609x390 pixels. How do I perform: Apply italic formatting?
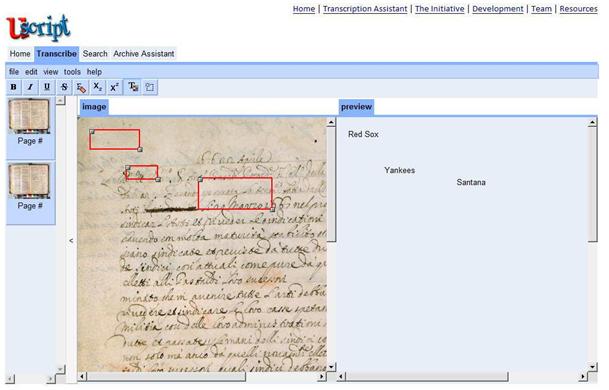coord(30,87)
